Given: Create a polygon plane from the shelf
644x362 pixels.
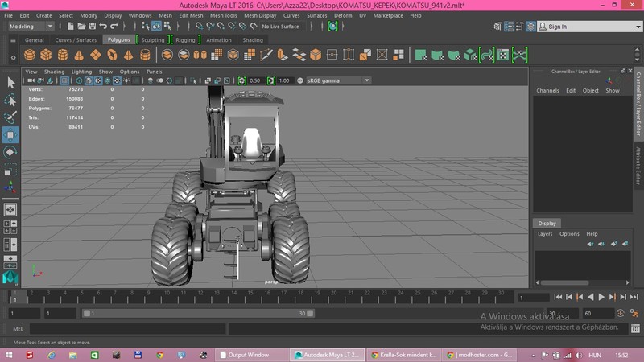Looking at the screenshot, I should pyautogui.click(x=96, y=55).
